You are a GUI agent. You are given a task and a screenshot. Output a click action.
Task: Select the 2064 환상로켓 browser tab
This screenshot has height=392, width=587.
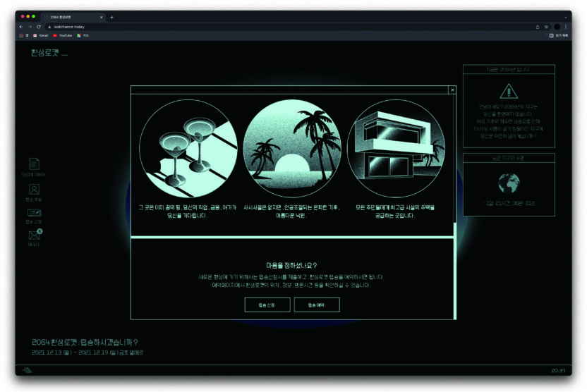[x=71, y=17]
